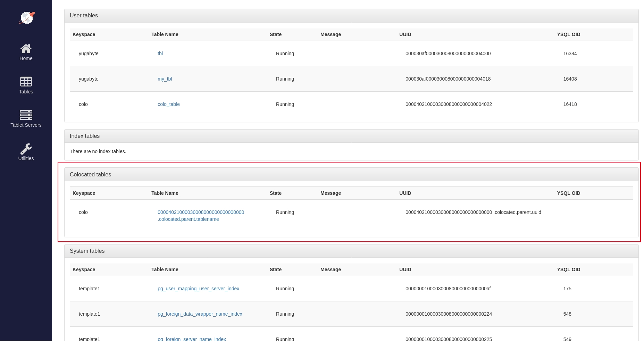Open the Tables grid icon
Screen dimensions: 644x341
click(26, 82)
